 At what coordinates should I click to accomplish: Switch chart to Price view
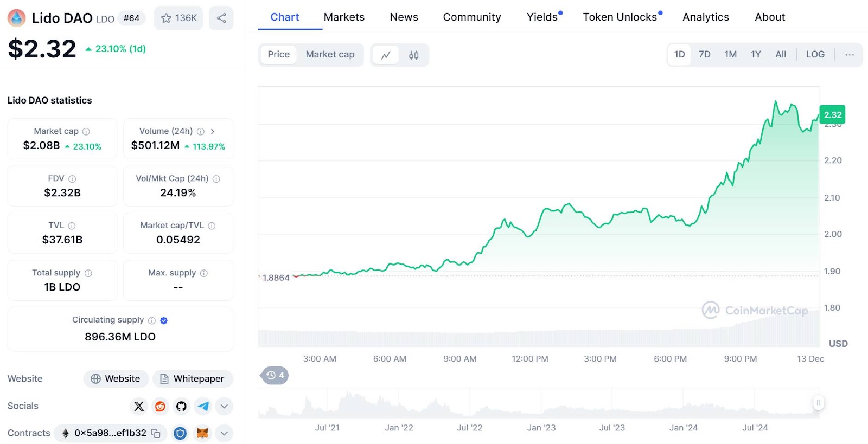tap(279, 54)
